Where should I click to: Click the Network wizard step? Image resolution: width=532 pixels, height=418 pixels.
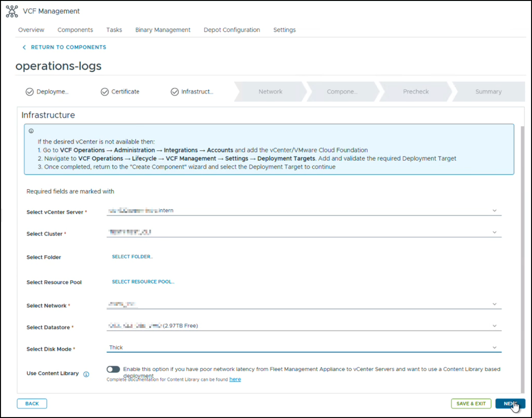click(x=271, y=92)
